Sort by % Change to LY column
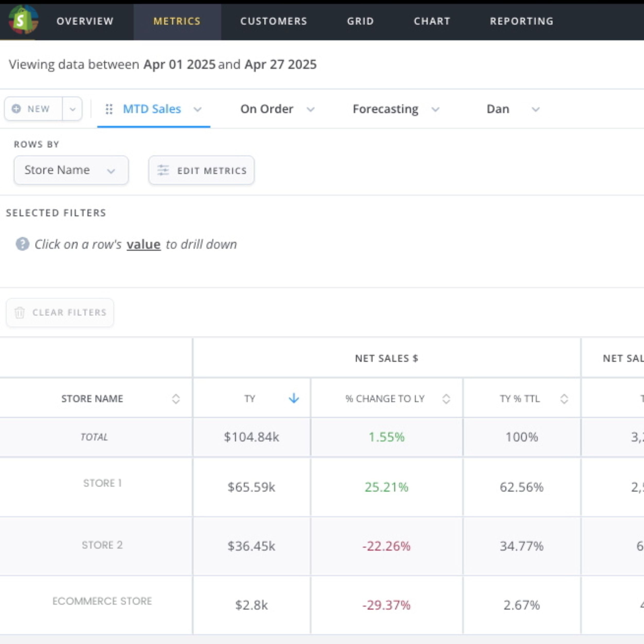 tap(446, 399)
